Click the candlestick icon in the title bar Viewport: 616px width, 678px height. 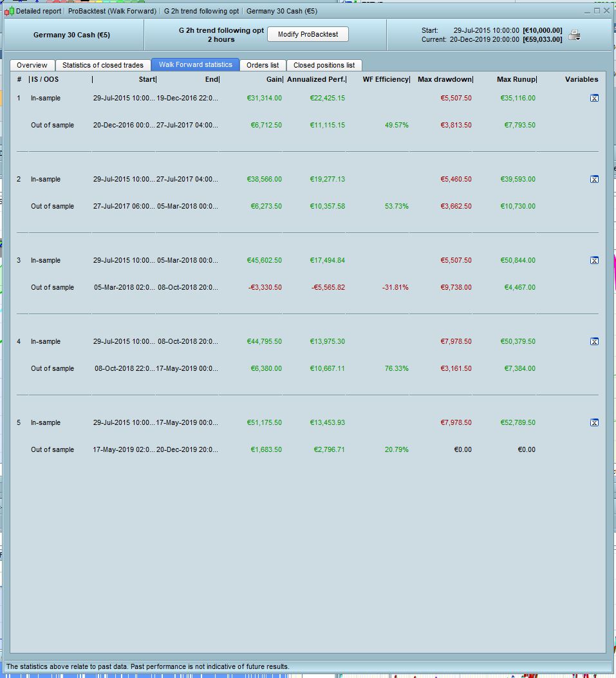(9, 11)
